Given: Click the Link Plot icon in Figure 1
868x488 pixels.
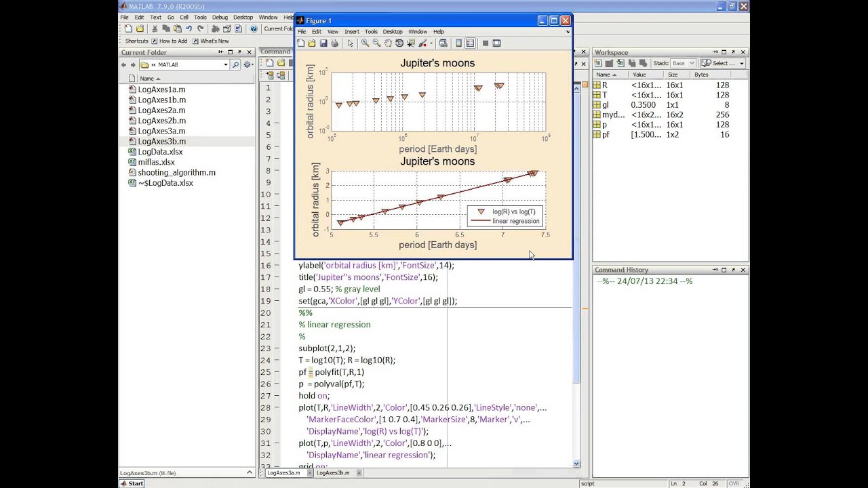Looking at the screenshot, I should coord(443,43).
